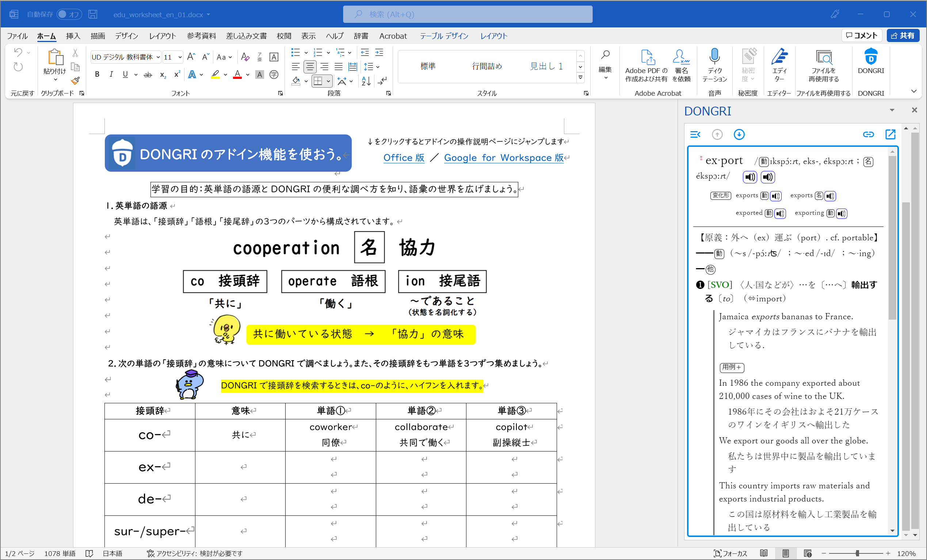Open DONGRI entry in external window icon
Screen dimensions: 927x560
pos(890,134)
